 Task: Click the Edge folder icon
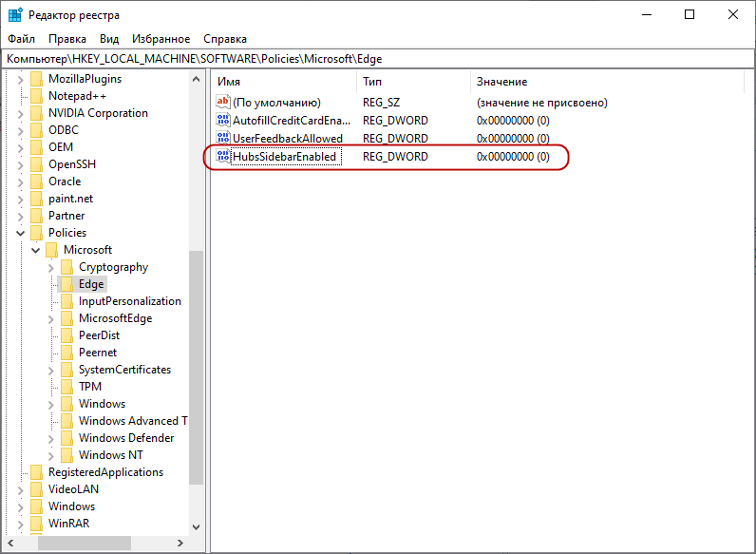click(x=66, y=284)
